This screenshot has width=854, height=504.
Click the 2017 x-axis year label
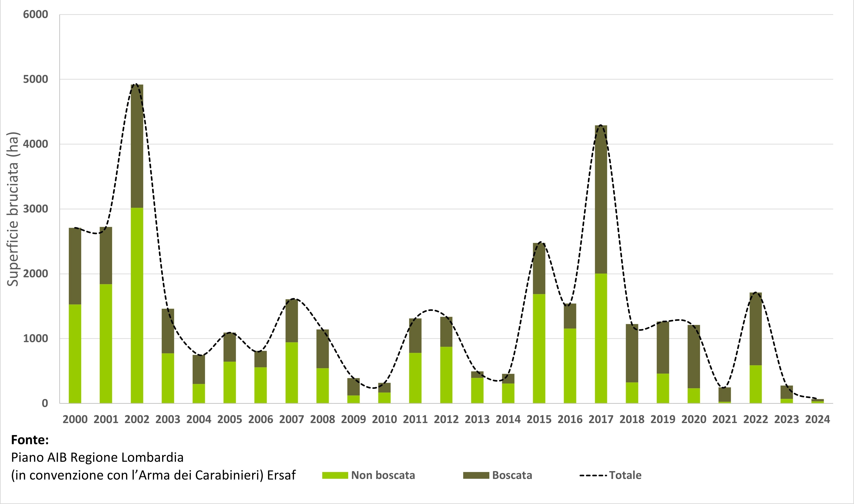pos(601,420)
